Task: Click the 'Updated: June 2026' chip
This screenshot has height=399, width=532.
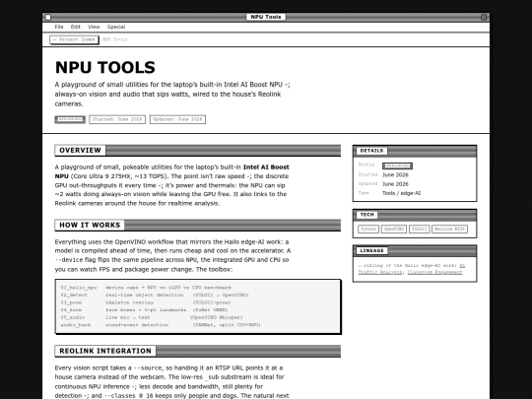Action: pos(177,119)
